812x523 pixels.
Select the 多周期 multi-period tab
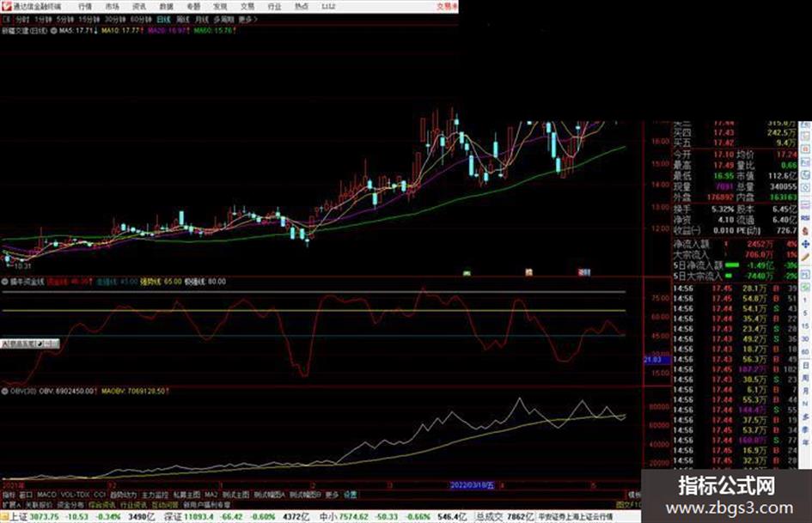(x=223, y=20)
